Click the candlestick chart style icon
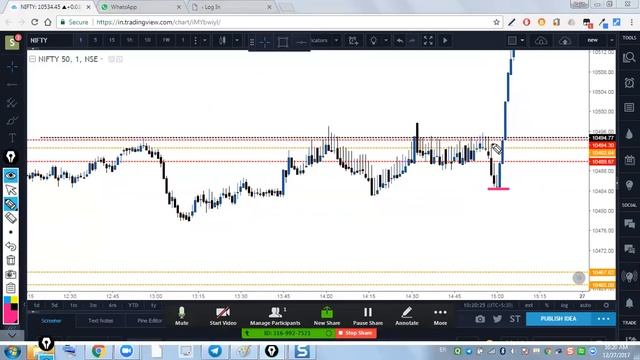This screenshot has height=360, width=640. 222,40
